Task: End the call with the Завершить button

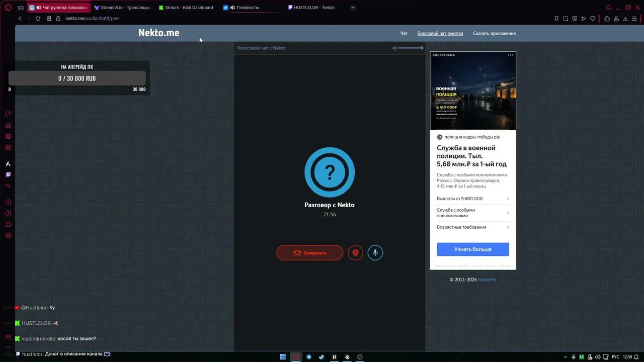Action: point(310,252)
